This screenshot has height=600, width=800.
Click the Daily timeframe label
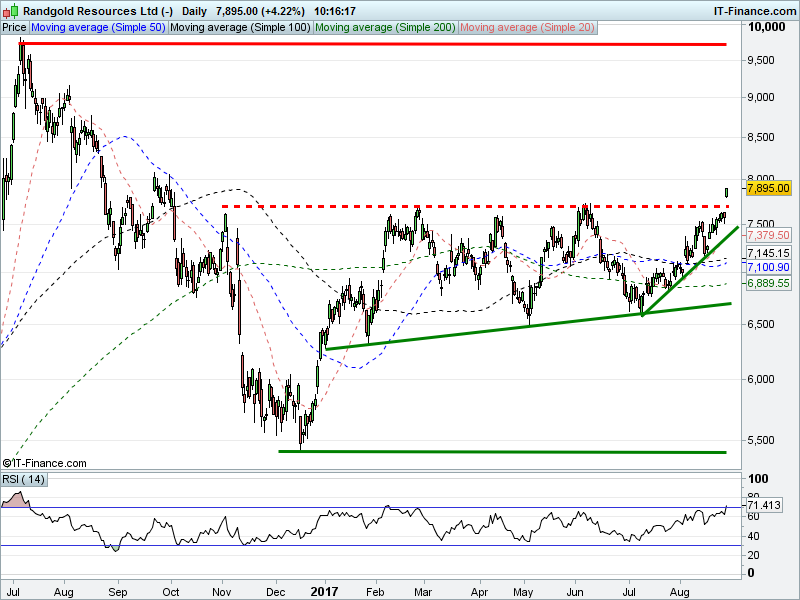click(194, 11)
